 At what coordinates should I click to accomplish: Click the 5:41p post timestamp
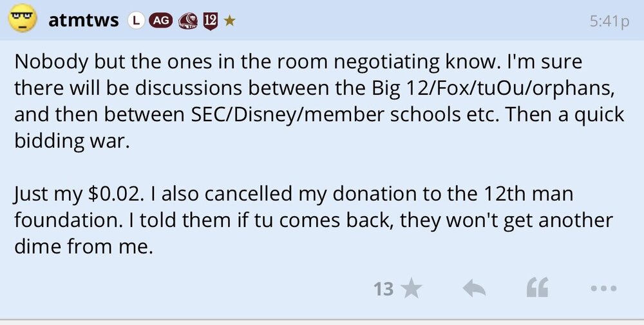[609, 21]
